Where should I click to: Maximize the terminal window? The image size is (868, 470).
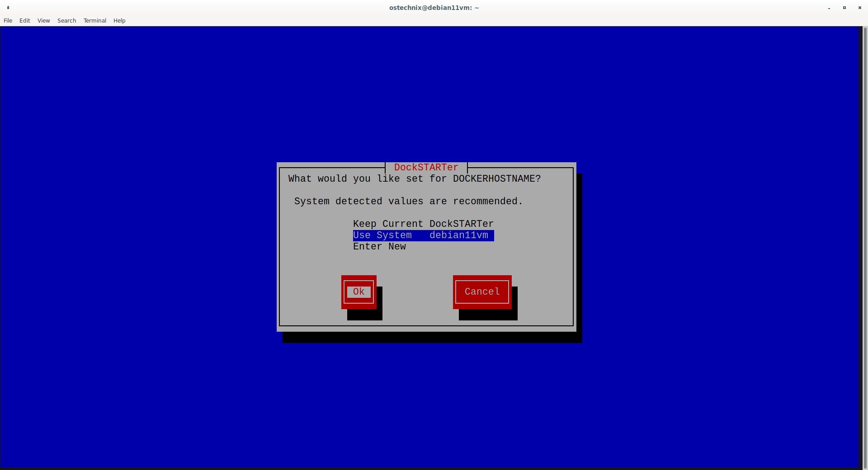click(x=844, y=8)
